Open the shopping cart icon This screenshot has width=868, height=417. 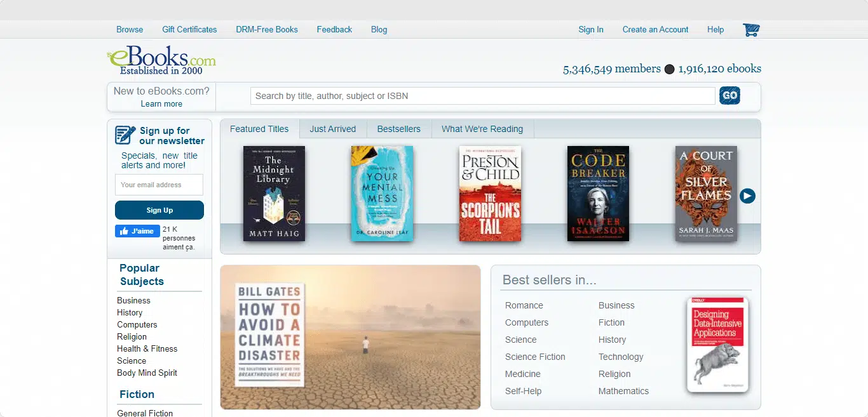[x=751, y=30]
